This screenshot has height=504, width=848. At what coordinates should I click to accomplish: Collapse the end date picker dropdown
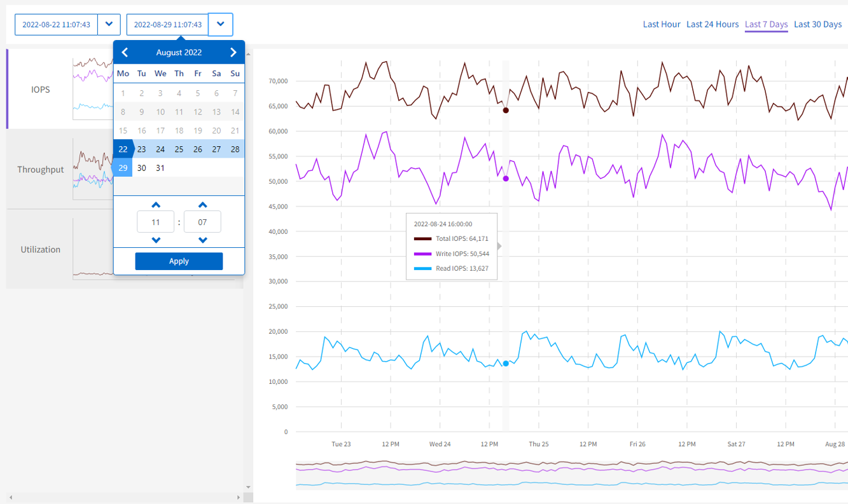pyautogui.click(x=220, y=25)
